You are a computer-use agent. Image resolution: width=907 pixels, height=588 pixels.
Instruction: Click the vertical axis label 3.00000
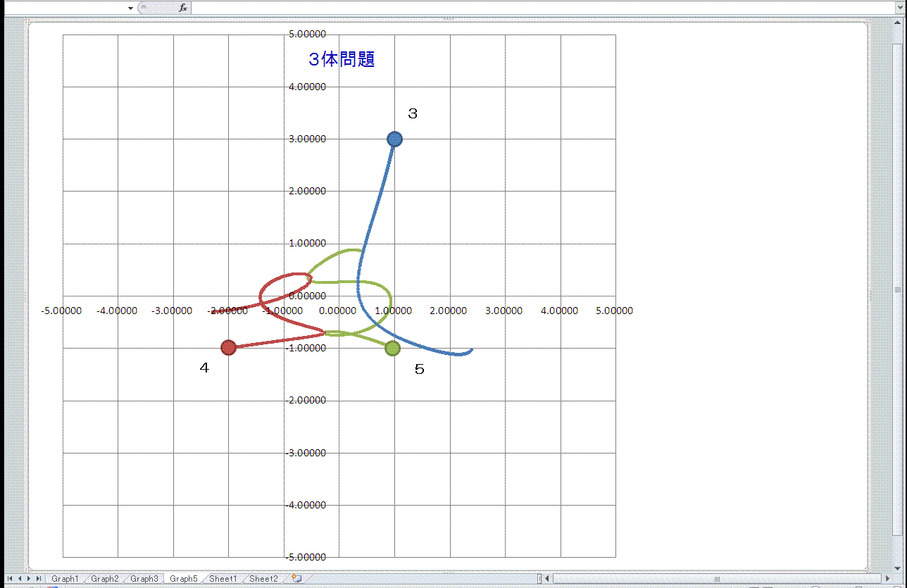308,139
